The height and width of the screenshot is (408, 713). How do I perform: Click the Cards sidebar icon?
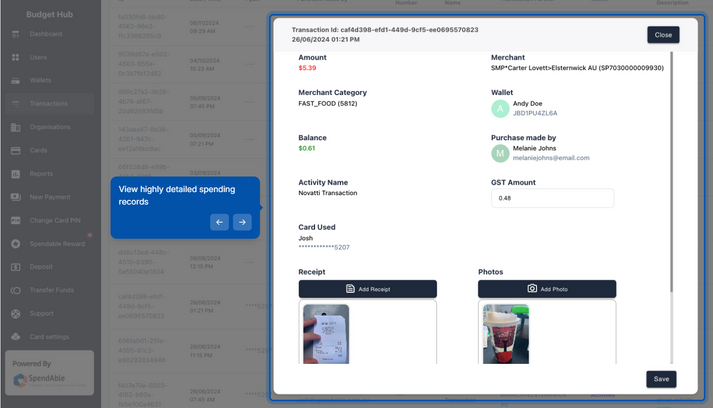[x=15, y=151]
